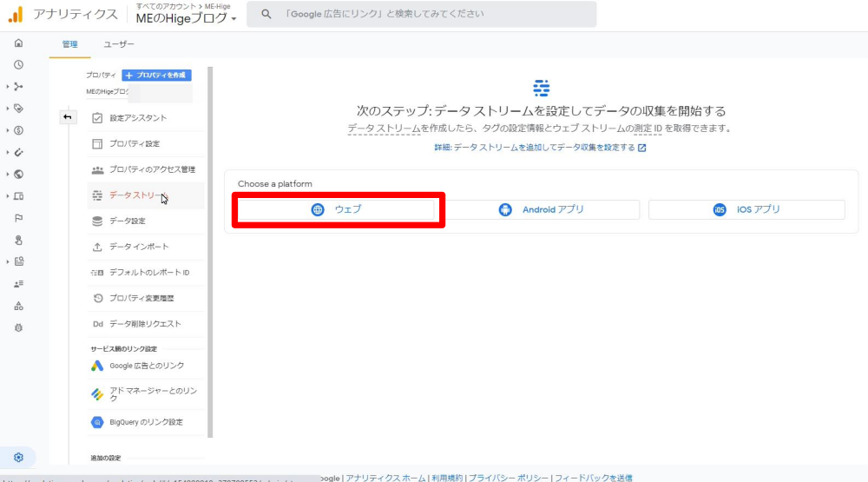
Task: Click the Google Ads link icon
Action: click(x=97, y=366)
